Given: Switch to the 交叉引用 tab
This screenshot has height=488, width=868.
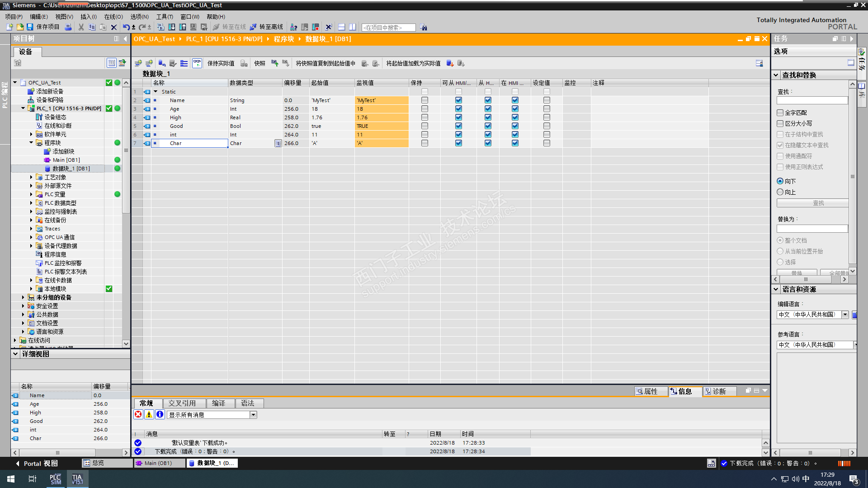Looking at the screenshot, I should (182, 403).
